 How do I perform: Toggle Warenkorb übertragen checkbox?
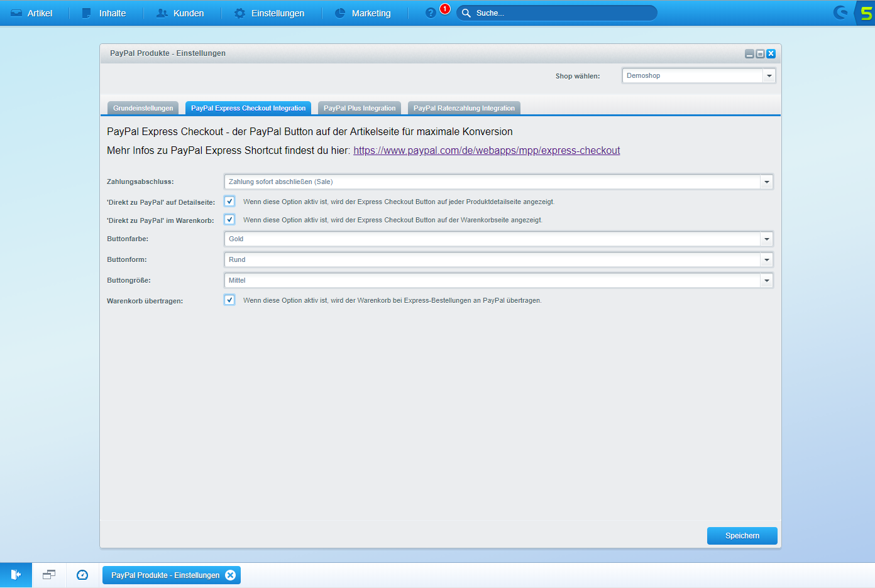tap(229, 300)
